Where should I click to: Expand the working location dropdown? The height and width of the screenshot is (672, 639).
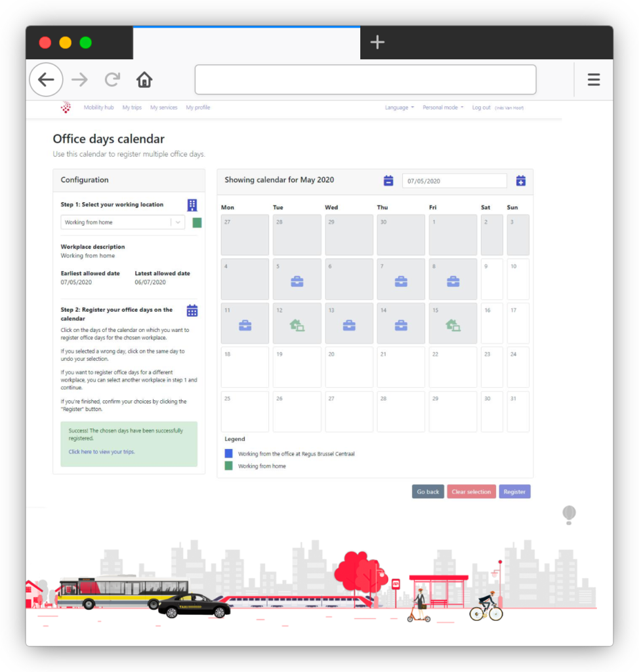(177, 222)
